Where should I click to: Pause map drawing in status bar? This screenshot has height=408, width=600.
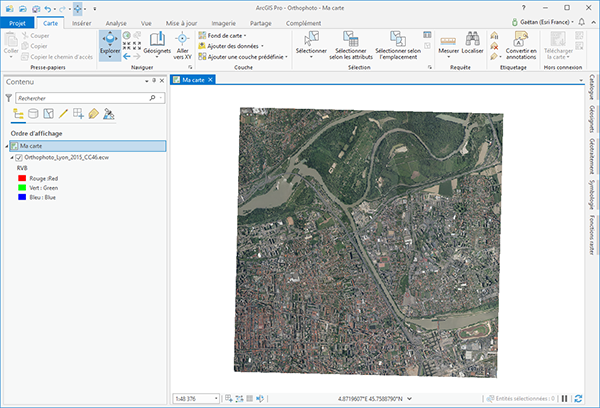(x=564, y=398)
